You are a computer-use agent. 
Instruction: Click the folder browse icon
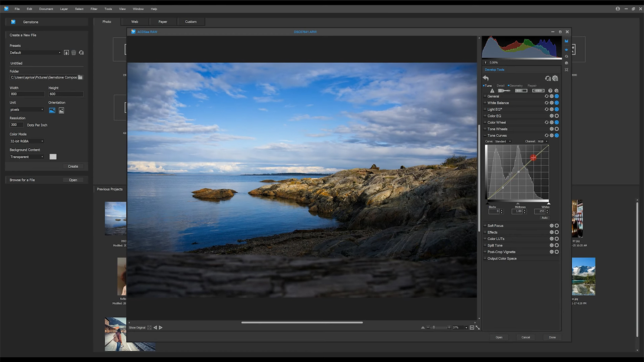click(80, 77)
